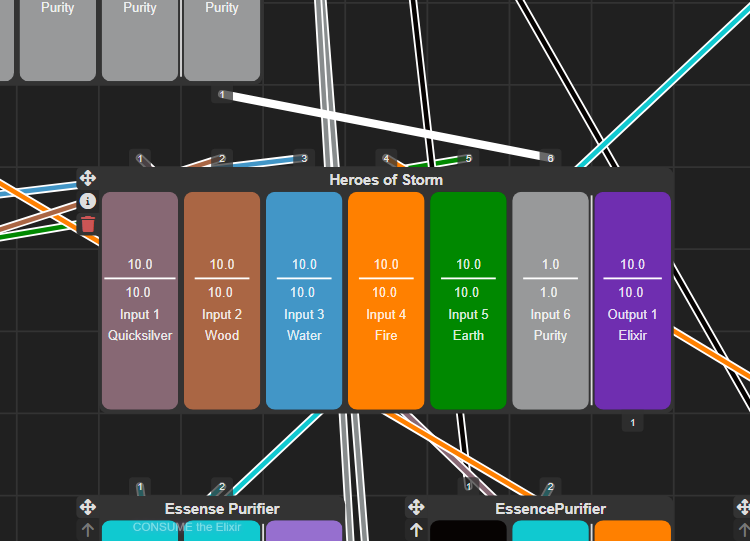750x541 pixels.
Task: Click the "Output 1" label
Action: tap(632, 314)
